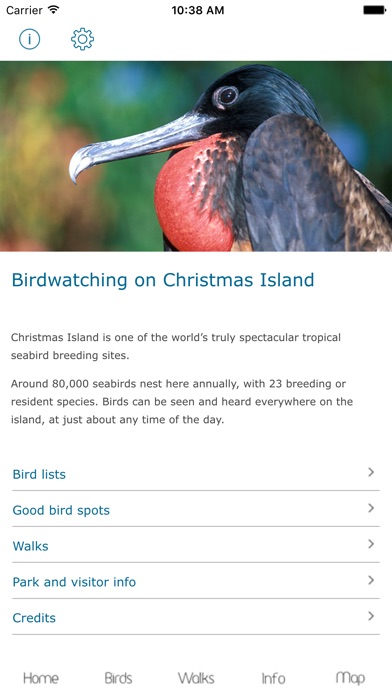Switch to the Map tab
Screen dimensions: 392x696
point(350,678)
